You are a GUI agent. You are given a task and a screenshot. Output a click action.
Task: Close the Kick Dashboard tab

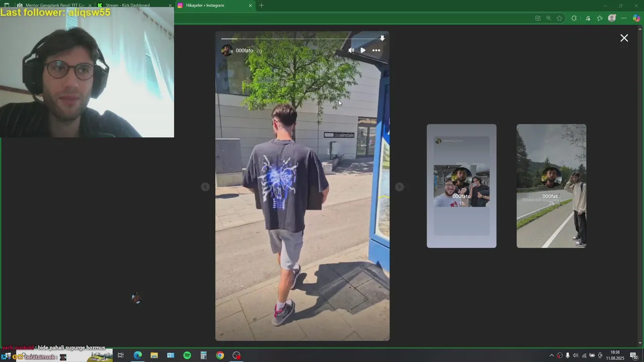170,6
